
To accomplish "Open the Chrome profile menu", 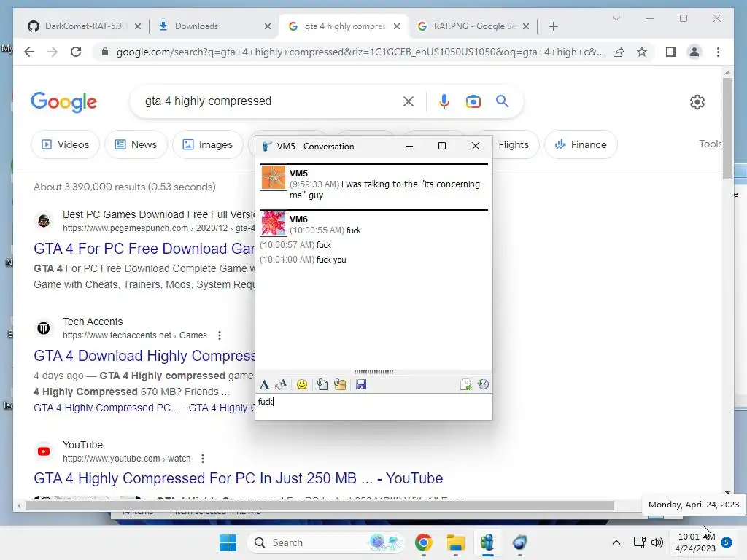I will 694,52.
